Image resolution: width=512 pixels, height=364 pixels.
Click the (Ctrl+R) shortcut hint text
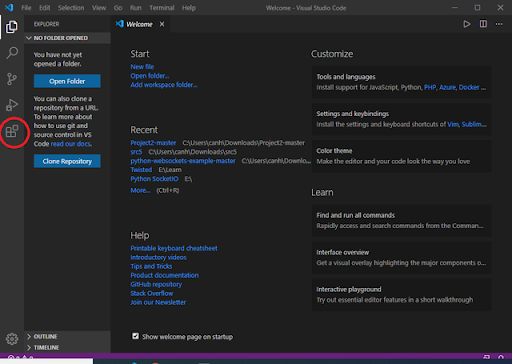point(168,190)
